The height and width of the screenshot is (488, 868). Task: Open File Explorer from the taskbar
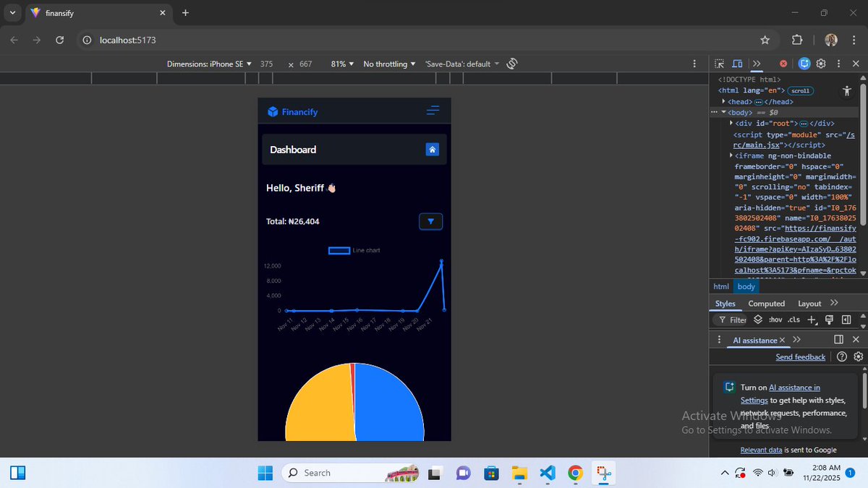519,473
